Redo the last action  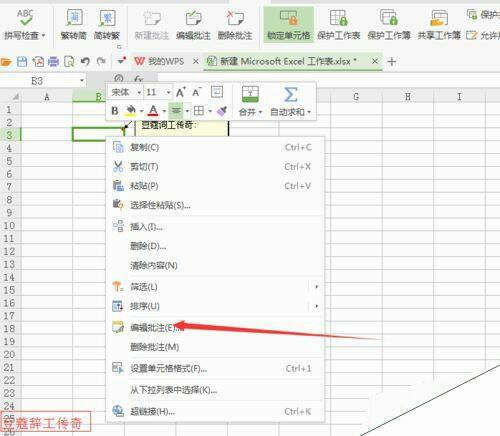pos(101,62)
